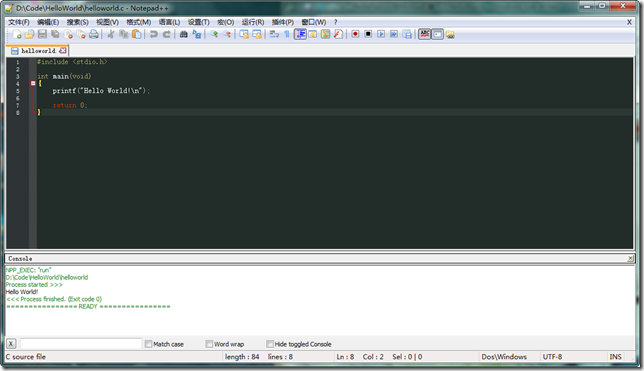
Task: Start macro recording with red dot
Action: pyautogui.click(x=355, y=34)
